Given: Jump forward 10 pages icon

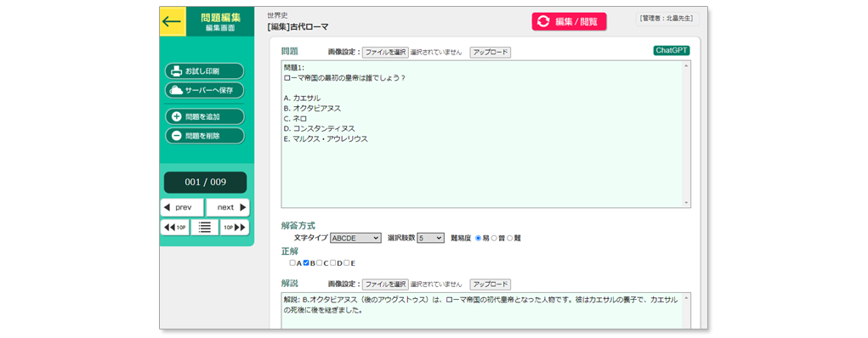Looking at the screenshot, I should click(x=235, y=228).
